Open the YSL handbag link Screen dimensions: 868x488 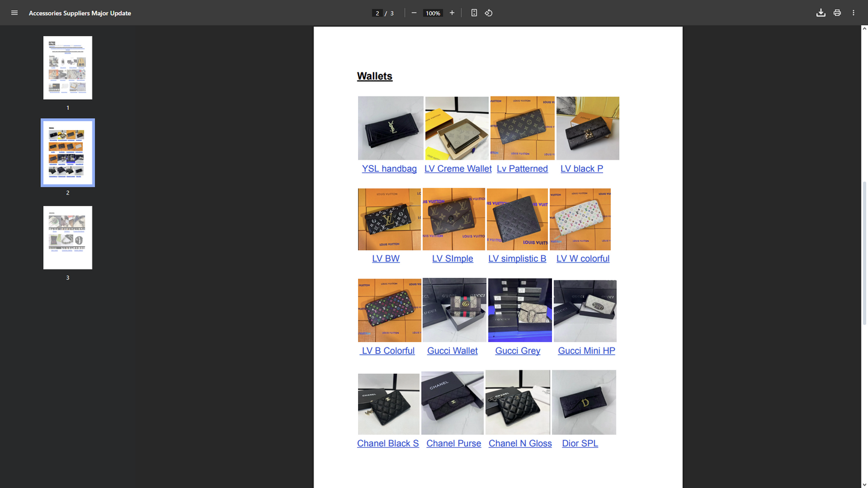point(389,169)
